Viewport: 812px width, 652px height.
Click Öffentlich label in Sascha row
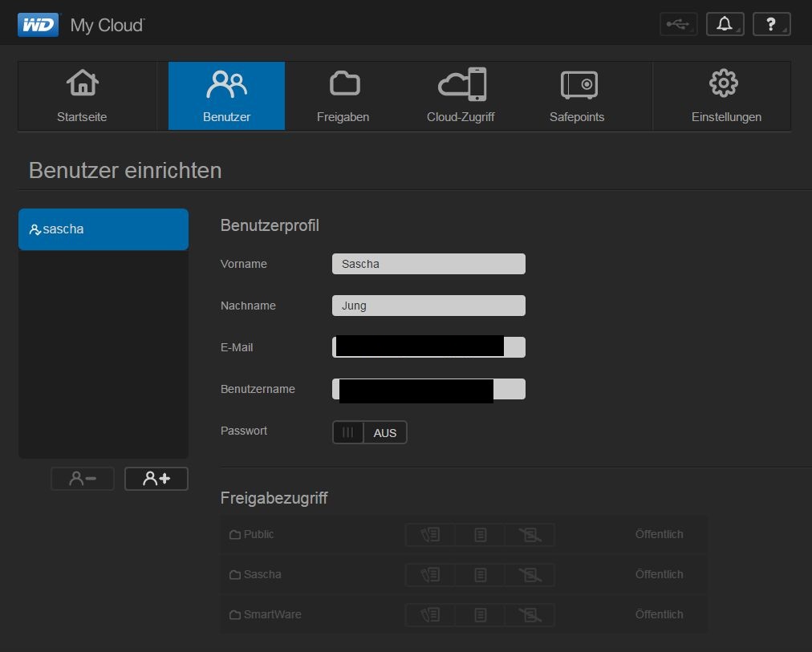click(660, 574)
